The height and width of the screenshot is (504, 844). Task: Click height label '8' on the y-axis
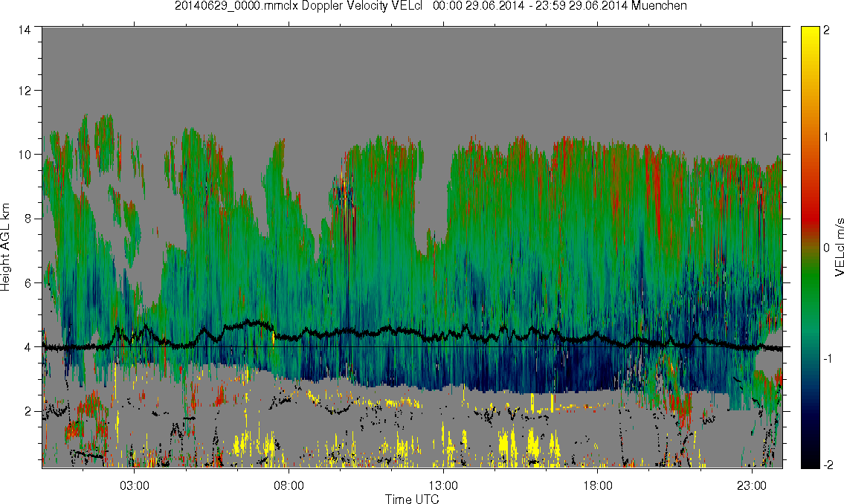click(x=28, y=219)
